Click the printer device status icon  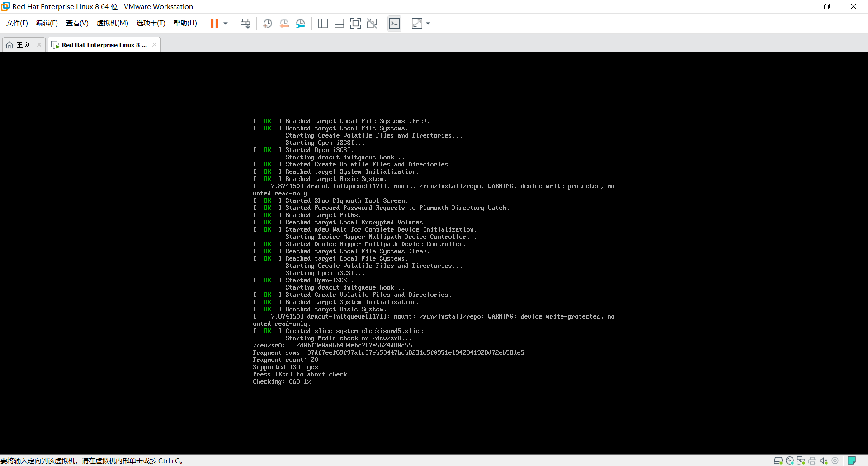click(812, 461)
